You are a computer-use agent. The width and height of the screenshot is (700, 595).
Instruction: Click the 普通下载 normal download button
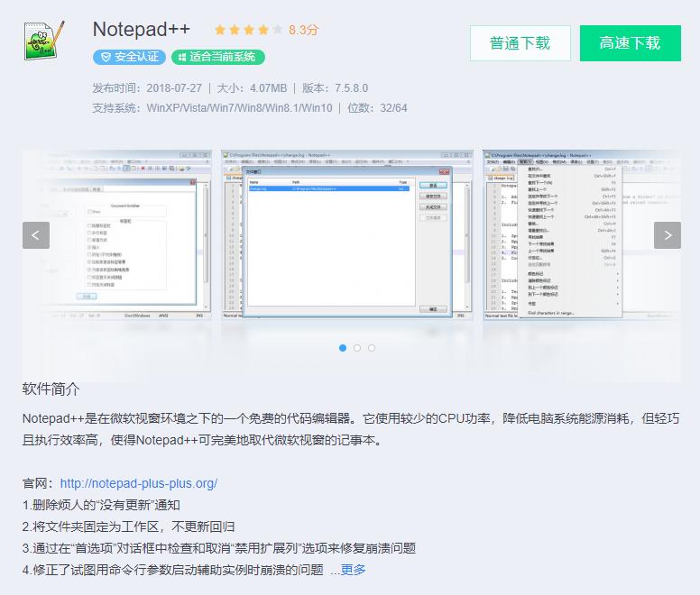pyautogui.click(x=520, y=43)
